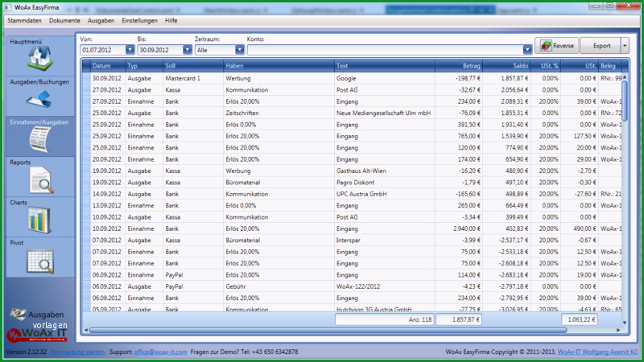644x362 pixels.
Task: Expand the Zeitraum dropdown
Action: 240,50
